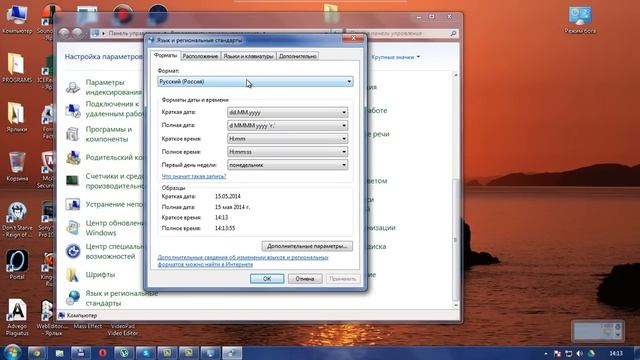
Task: Select the Режим бога desktop icon
Action: point(580,20)
